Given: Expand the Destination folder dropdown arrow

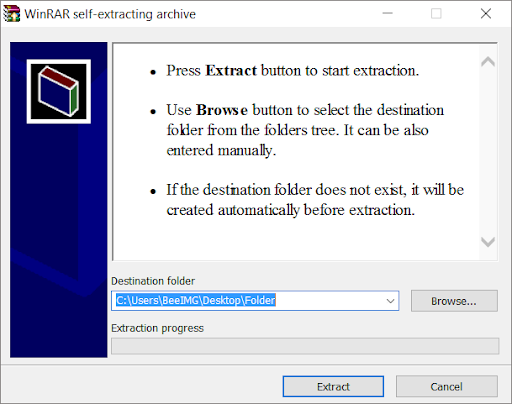Looking at the screenshot, I should tap(390, 301).
